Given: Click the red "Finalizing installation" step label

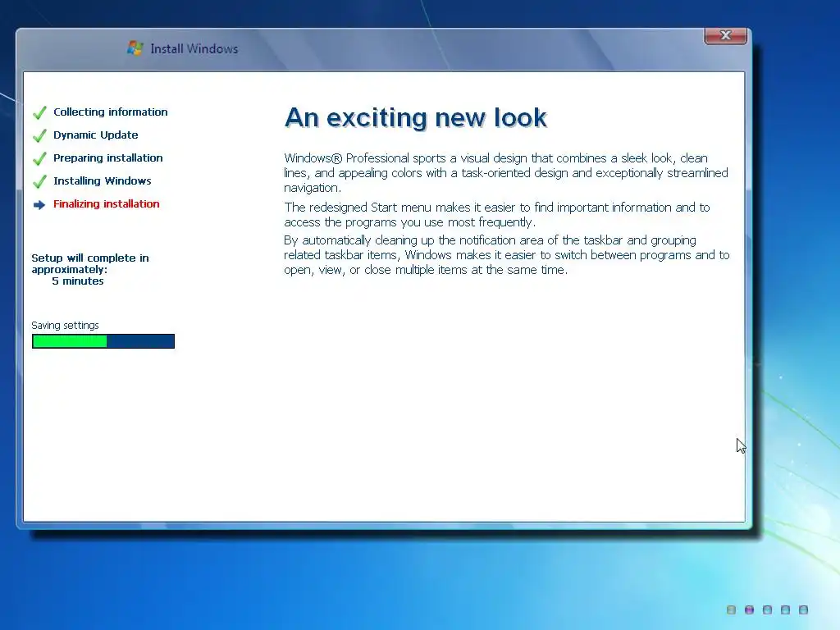Looking at the screenshot, I should pyautogui.click(x=106, y=204).
